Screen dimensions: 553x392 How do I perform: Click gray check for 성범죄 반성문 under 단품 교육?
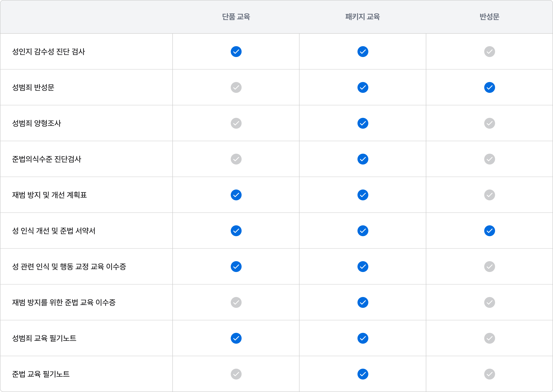(x=236, y=87)
